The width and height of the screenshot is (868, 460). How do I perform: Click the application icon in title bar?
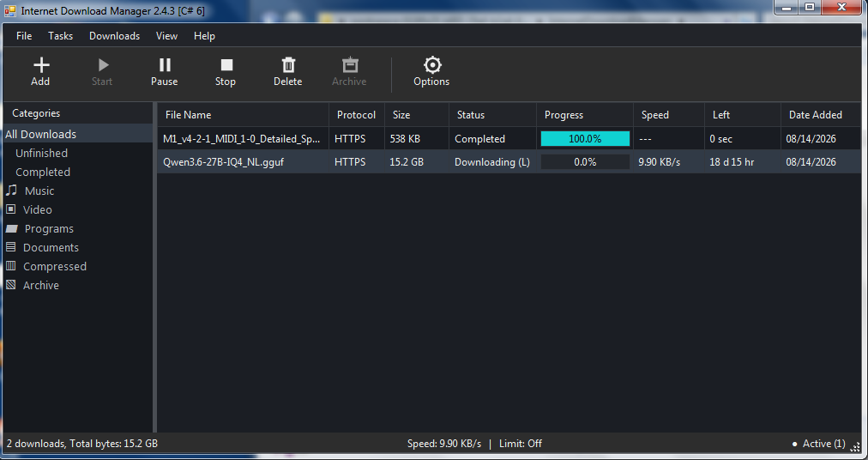(9, 9)
